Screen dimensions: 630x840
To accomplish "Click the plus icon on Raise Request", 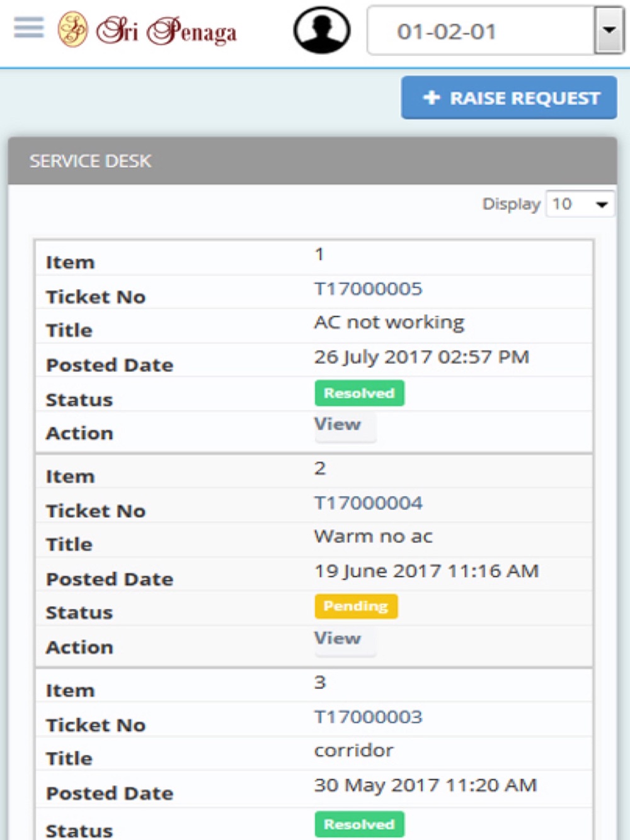I will [x=432, y=98].
